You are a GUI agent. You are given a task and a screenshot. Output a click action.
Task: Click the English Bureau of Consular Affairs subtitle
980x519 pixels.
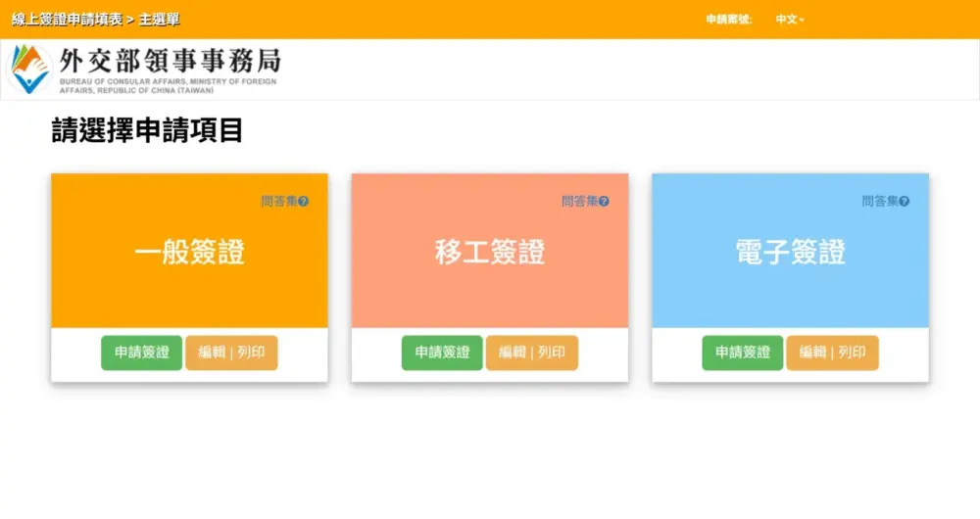coord(168,85)
